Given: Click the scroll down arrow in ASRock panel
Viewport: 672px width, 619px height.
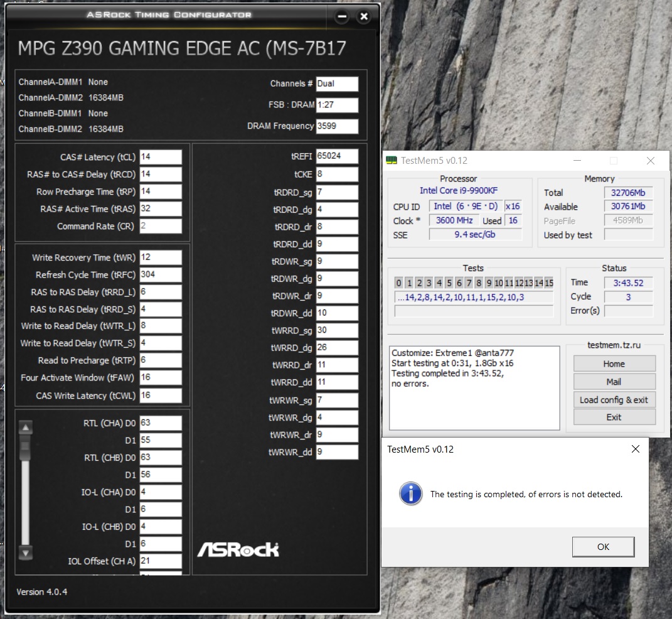Looking at the screenshot, I should (x=26, y=553).
